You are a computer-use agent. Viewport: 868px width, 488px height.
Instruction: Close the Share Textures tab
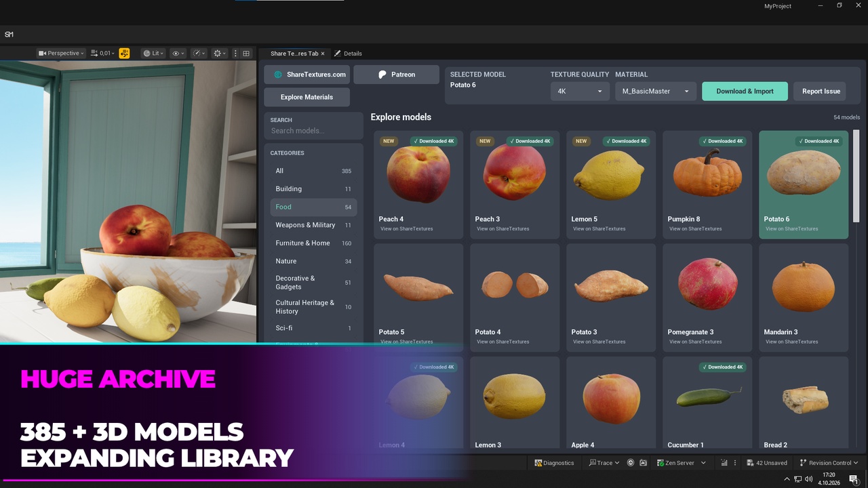323,54
